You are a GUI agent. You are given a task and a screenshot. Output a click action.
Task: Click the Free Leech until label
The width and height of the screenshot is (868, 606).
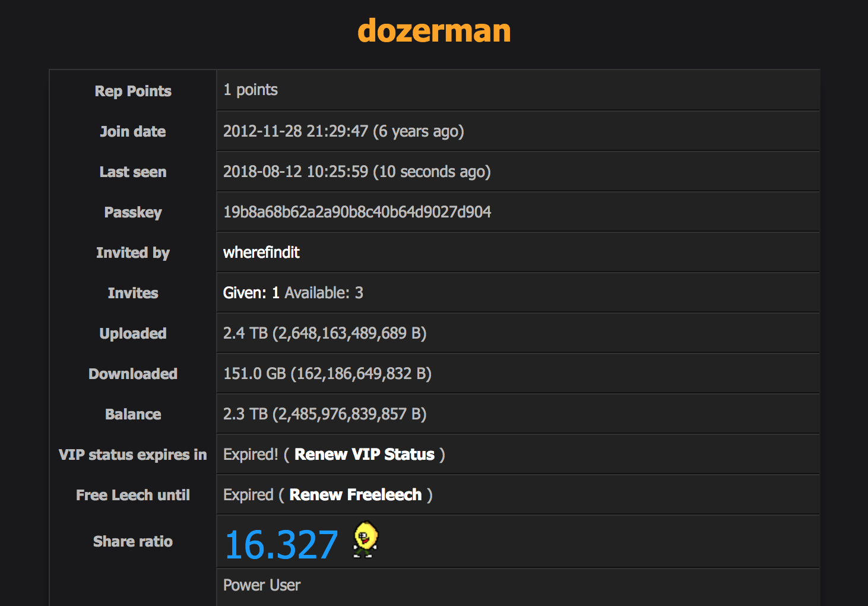pos(133,495)
